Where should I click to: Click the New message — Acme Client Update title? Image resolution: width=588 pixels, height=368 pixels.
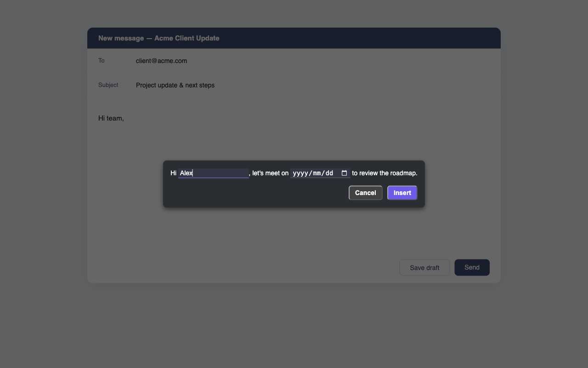(159, 38)
